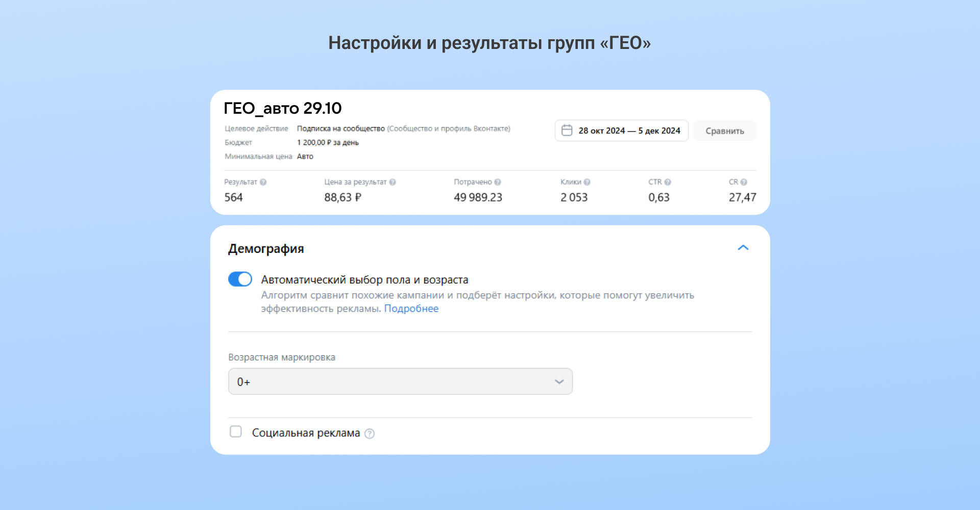Click the help icon beside Клики
The image size is (980, 510).
point(587,182)
